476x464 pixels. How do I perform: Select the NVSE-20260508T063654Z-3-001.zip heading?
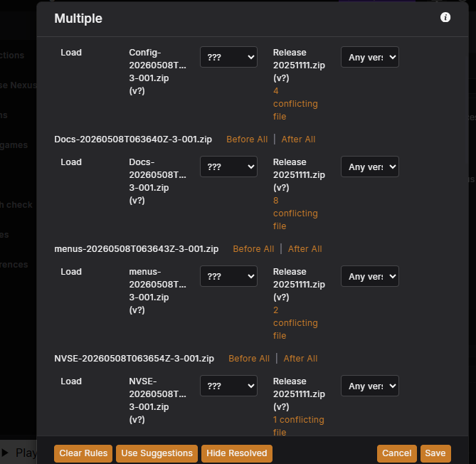[134, 359]
